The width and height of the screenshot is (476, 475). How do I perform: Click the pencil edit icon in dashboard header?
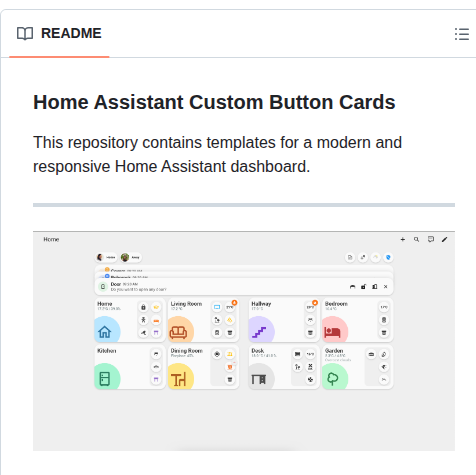click(x=444, y=239)
